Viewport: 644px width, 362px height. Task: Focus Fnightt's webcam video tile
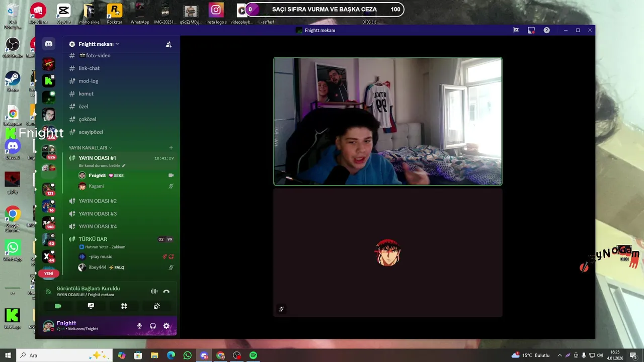point(387,121)
